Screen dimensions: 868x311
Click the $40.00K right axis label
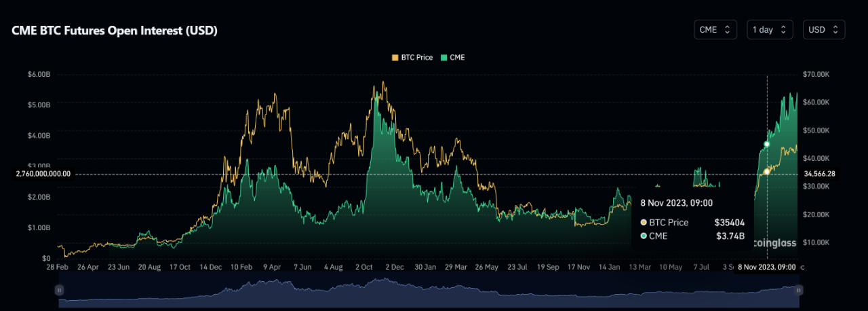click(817, 158)
